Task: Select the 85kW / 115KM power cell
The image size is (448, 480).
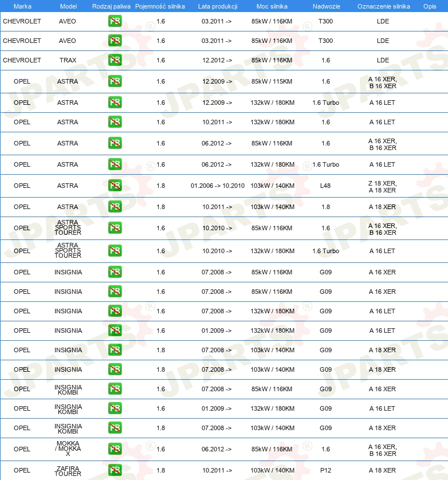Action: click(272, 81)
